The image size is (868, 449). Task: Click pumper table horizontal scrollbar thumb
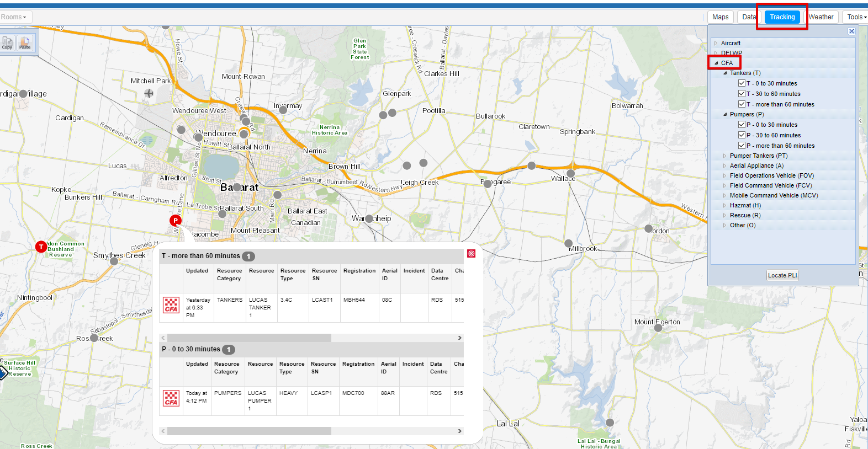[249, 431]
